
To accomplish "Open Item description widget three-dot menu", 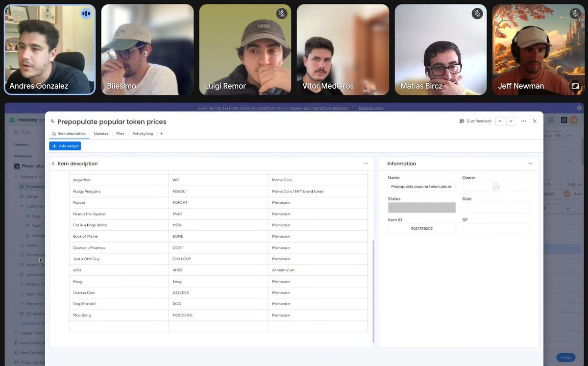I will (x=366, y=163).
